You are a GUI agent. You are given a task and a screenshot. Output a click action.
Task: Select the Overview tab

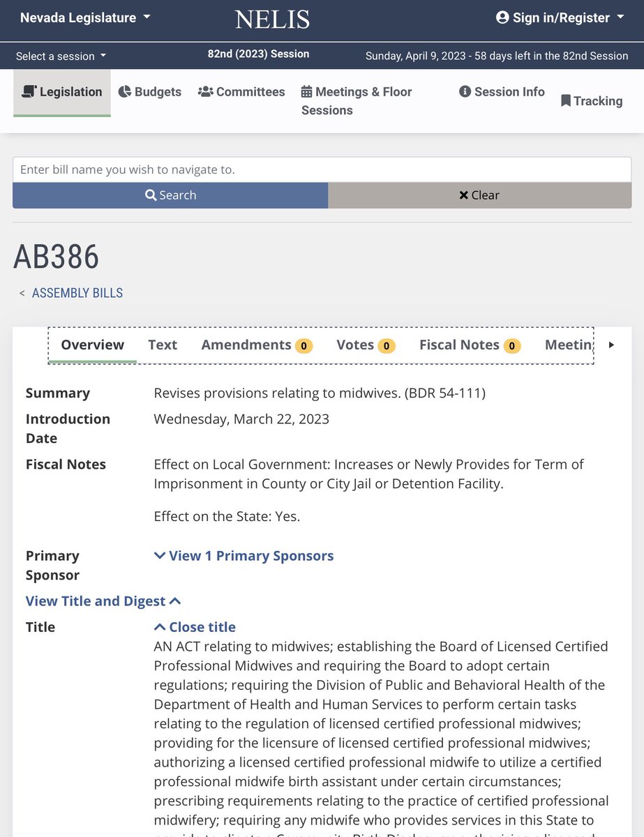point(93,345)
